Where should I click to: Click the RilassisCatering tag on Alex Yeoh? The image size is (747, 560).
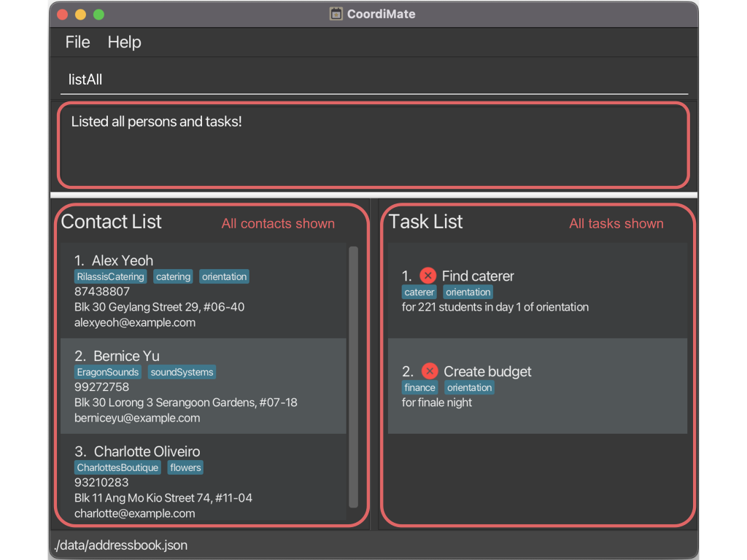(110, 277)
